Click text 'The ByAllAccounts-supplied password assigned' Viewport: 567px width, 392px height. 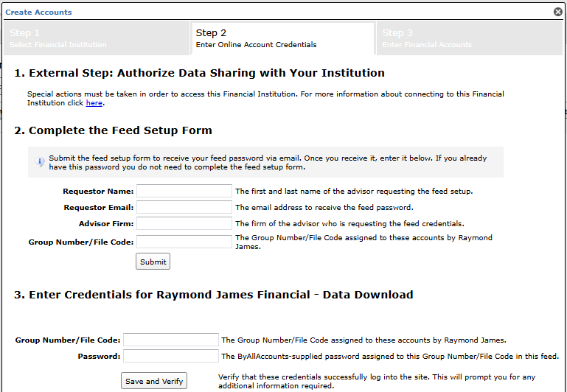point(390,356)
